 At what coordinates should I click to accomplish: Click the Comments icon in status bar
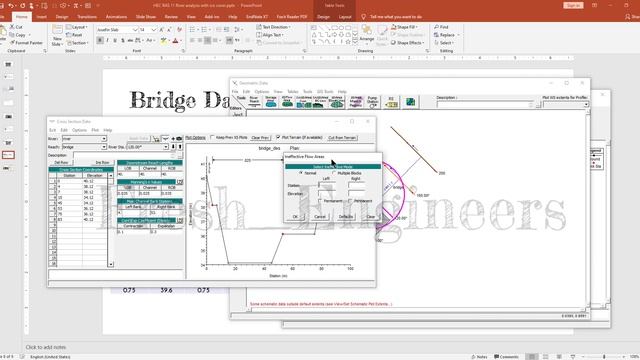(x=497, y=357)
